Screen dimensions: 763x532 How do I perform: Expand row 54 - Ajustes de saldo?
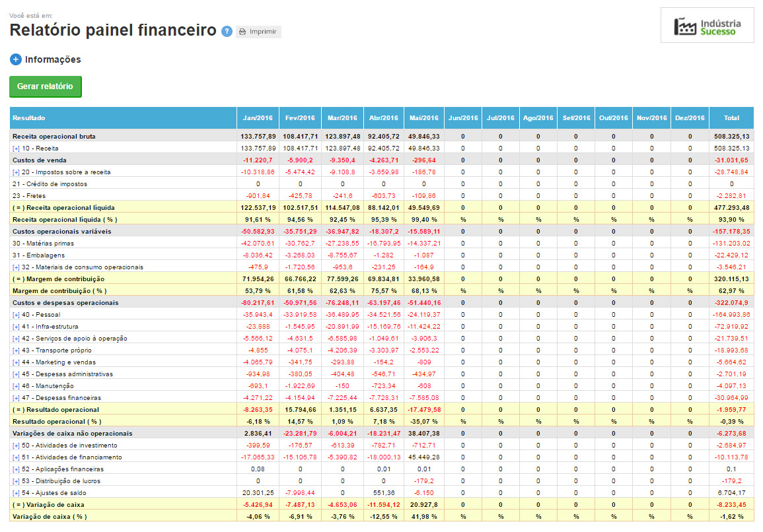16,493
